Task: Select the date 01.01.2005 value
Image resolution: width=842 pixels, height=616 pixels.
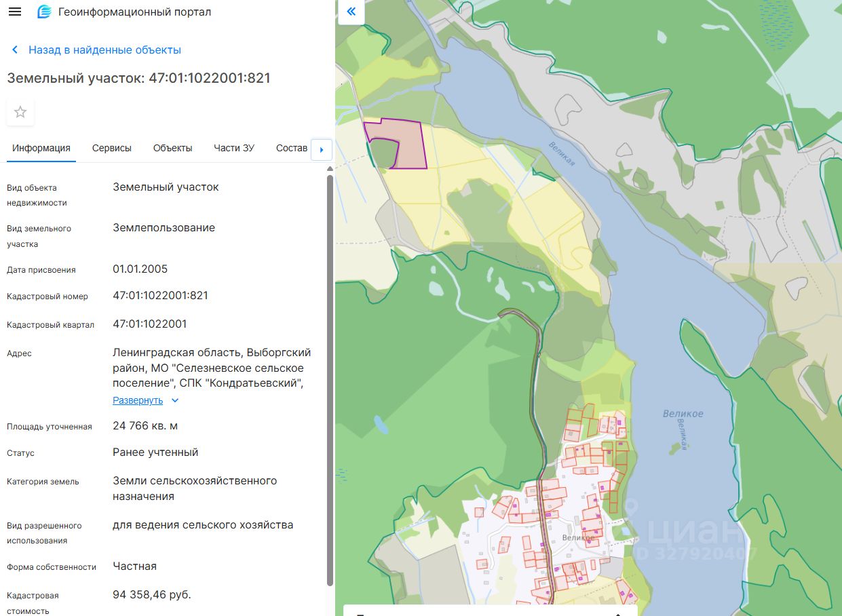Action: point(140,269)
